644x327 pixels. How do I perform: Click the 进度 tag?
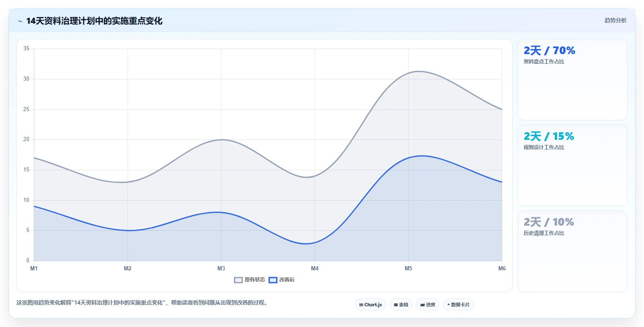pos(428,305)
